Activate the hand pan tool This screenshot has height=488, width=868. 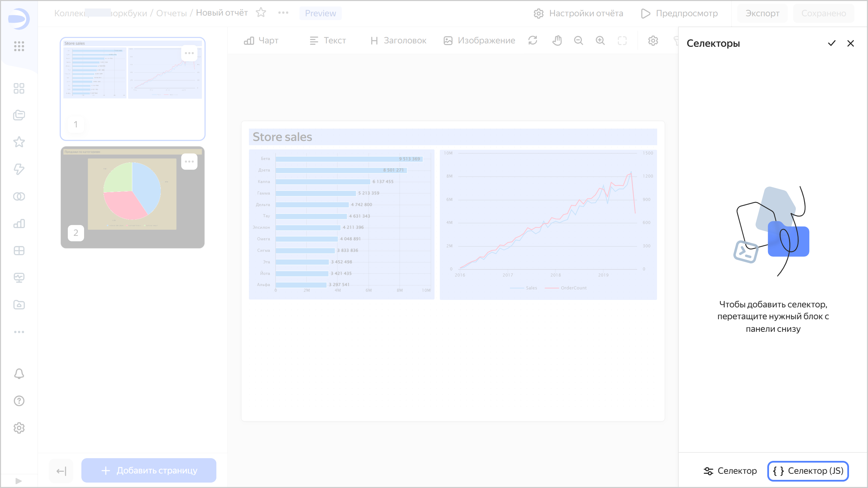coord(557,41)
